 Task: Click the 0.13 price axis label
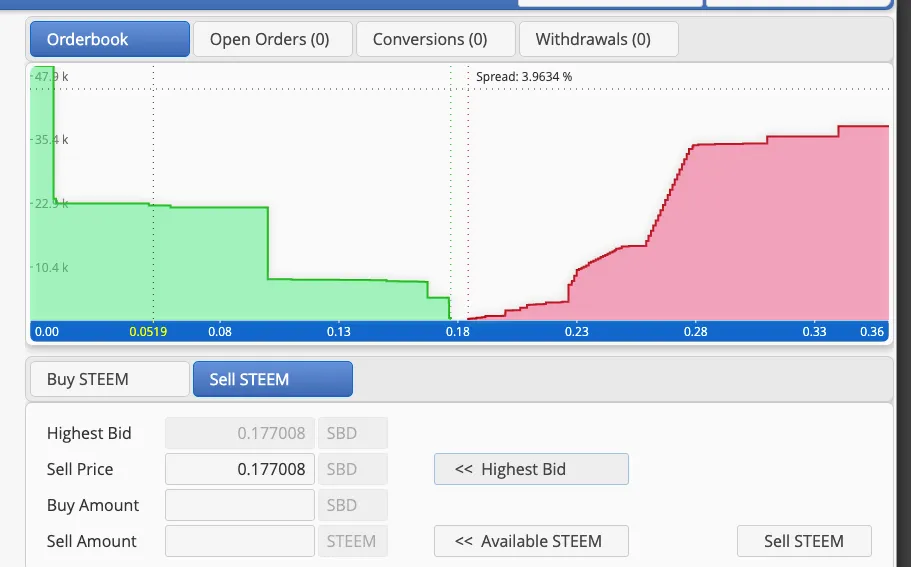click(338, 332)
